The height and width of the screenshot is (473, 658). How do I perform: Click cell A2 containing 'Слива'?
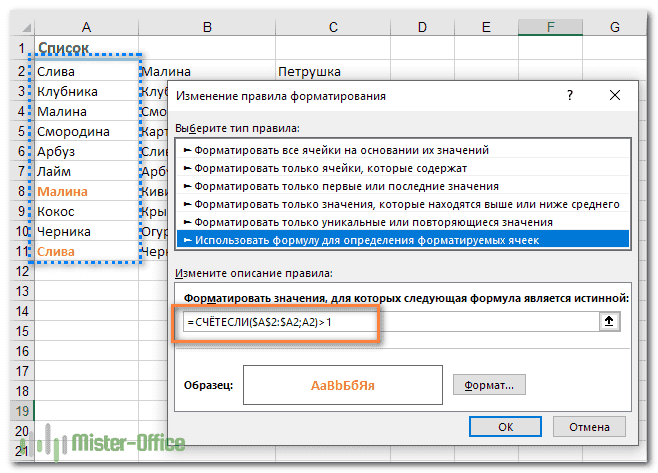tap(86, 71)
